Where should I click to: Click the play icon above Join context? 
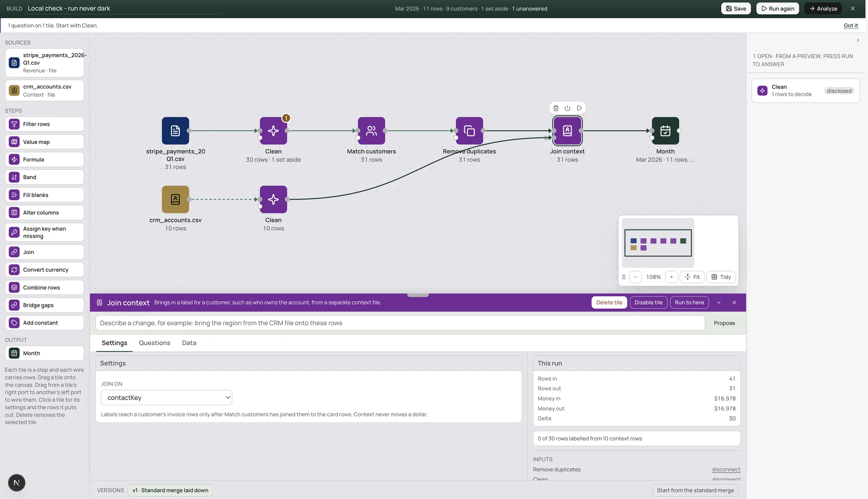pyautogui.click(x=579, y=108)
